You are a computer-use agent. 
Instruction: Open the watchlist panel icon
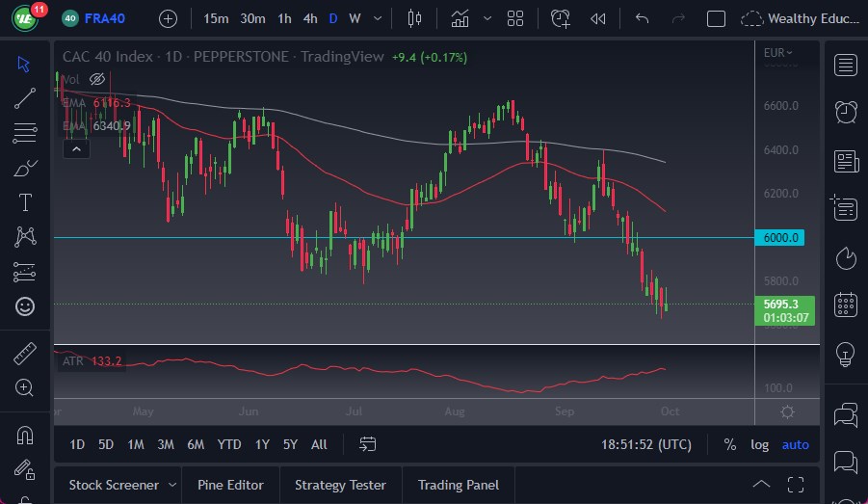846,65
